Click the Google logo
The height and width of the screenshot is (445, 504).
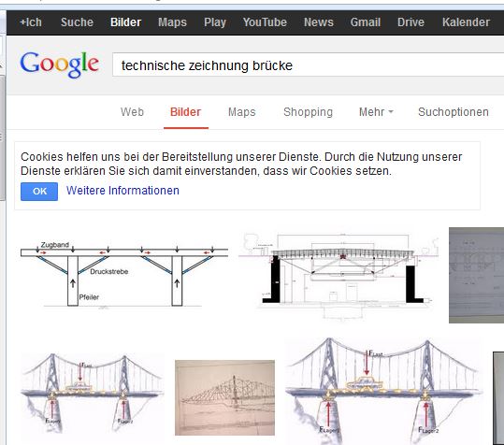coord(60,65)
